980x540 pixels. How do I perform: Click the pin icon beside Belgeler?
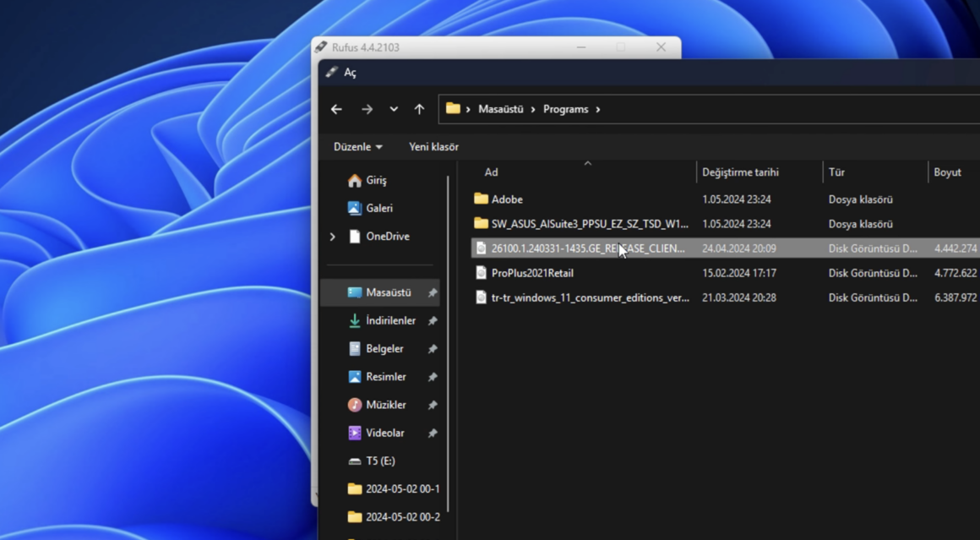click(432, 349)
